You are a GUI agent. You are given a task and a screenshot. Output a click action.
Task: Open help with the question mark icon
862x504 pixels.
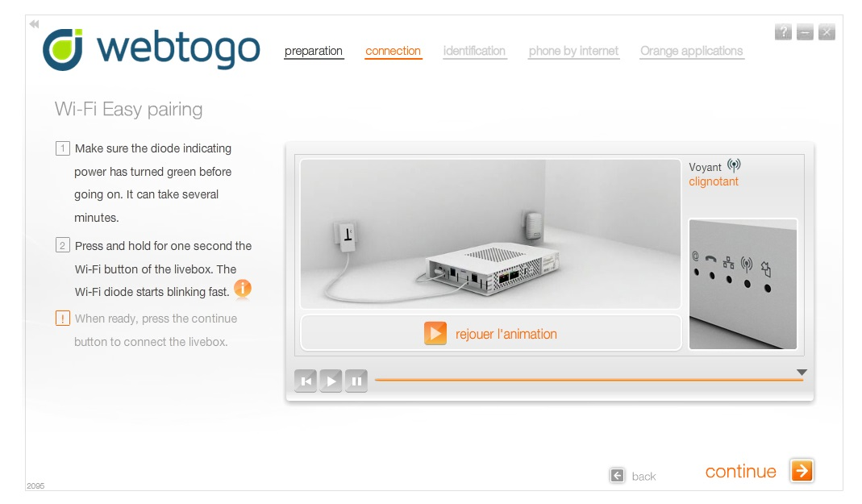784,32
